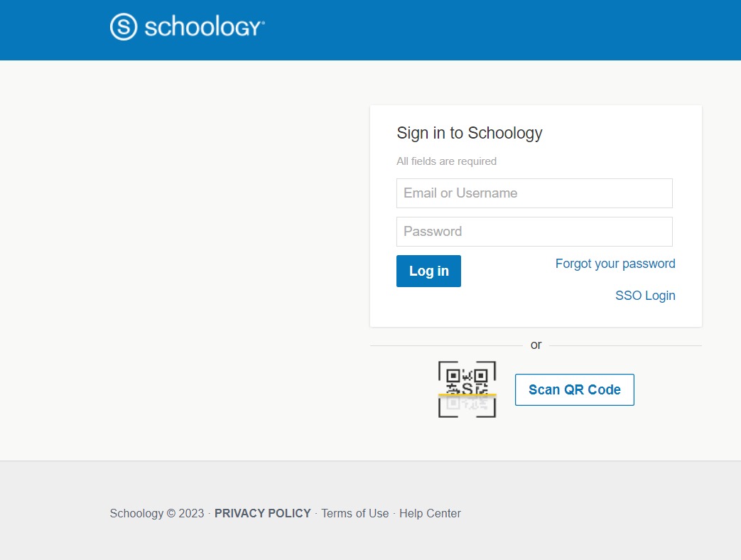Click the Schoology © 2023 copyright text
The height and width of the screenshot is (560, 741).
(x=157, y=513)
